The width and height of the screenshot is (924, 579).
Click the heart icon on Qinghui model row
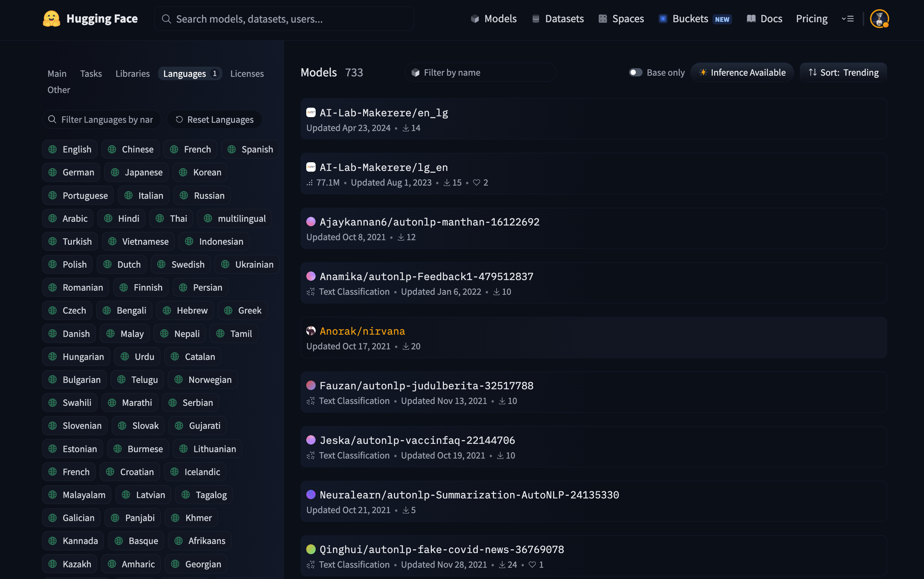(532, 564)
